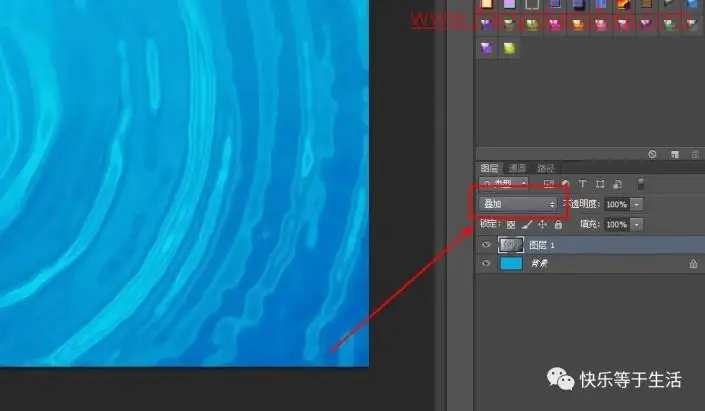
Task: Hide 图层 1 with its eye icon
Action: tap(486, 245)
